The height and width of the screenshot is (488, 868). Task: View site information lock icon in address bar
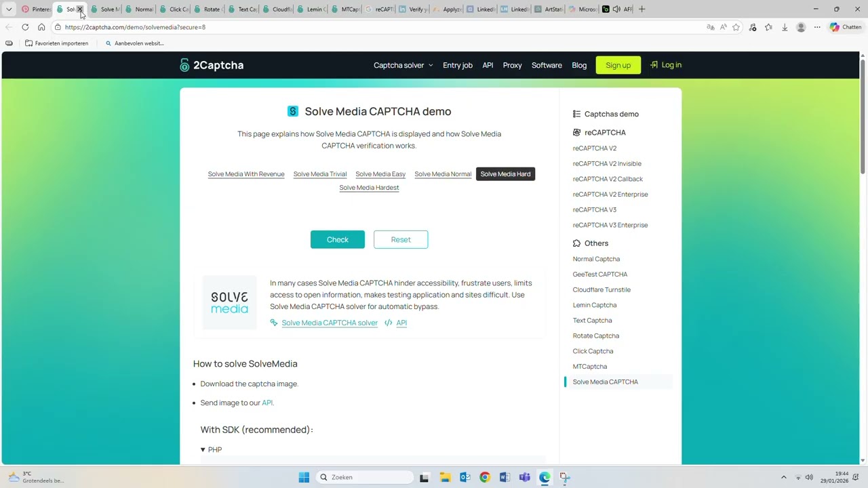point(58,27)
